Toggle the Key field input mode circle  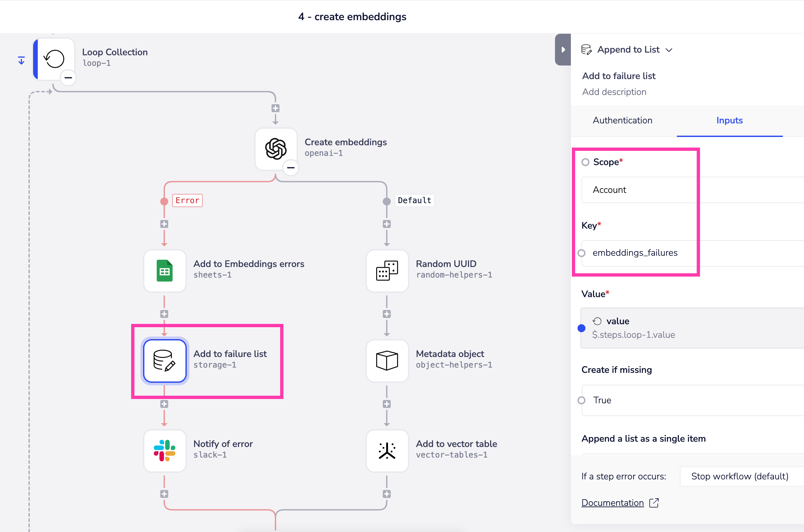click(x=581, y=253)
